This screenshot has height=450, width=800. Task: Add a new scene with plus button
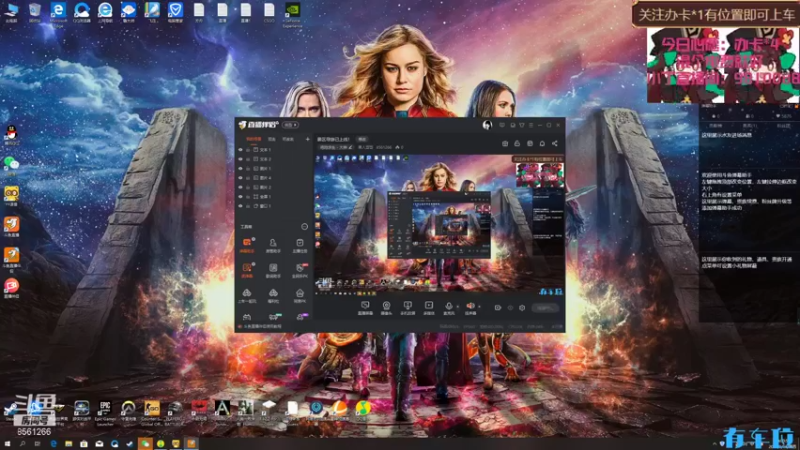[x=307, y=139]
